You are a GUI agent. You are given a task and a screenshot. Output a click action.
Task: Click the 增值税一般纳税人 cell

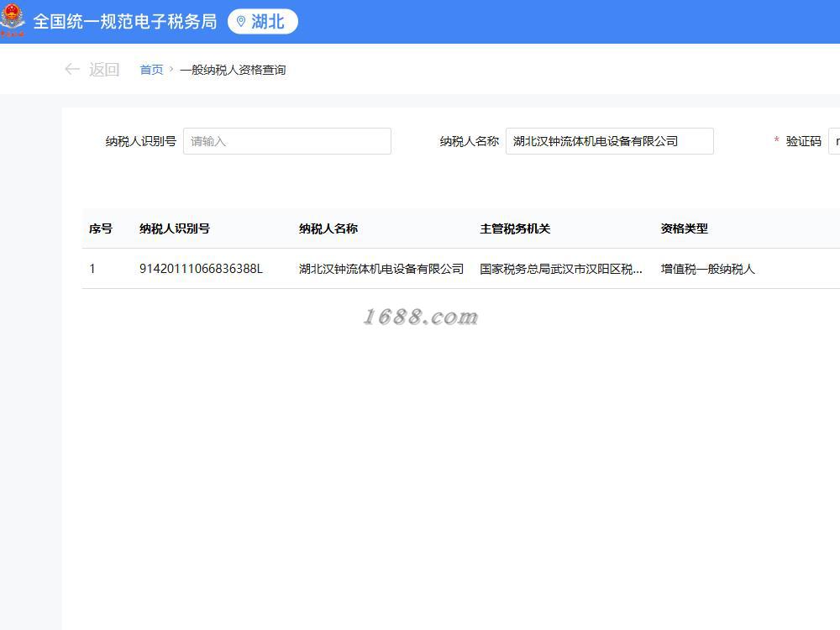pyautogui.click(x=707, y=269)
